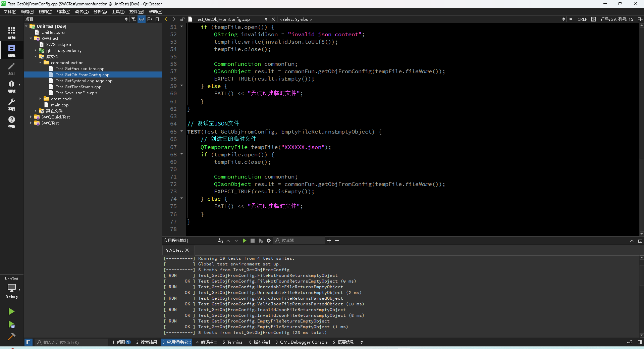Open the 文件(F) menu
The height and width of the screenshot is (349, 644).
pyautogui.click(x=10, y=11)
